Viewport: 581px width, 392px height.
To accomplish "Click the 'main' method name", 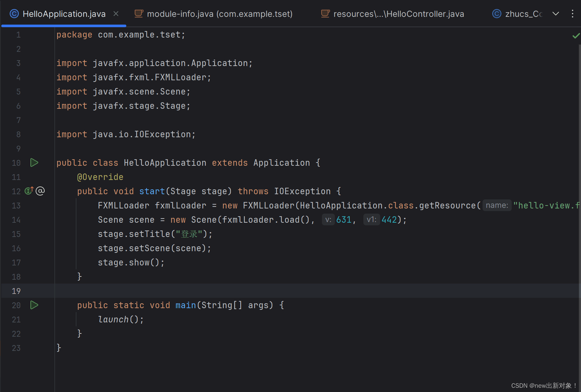I will tap(186, 305).
